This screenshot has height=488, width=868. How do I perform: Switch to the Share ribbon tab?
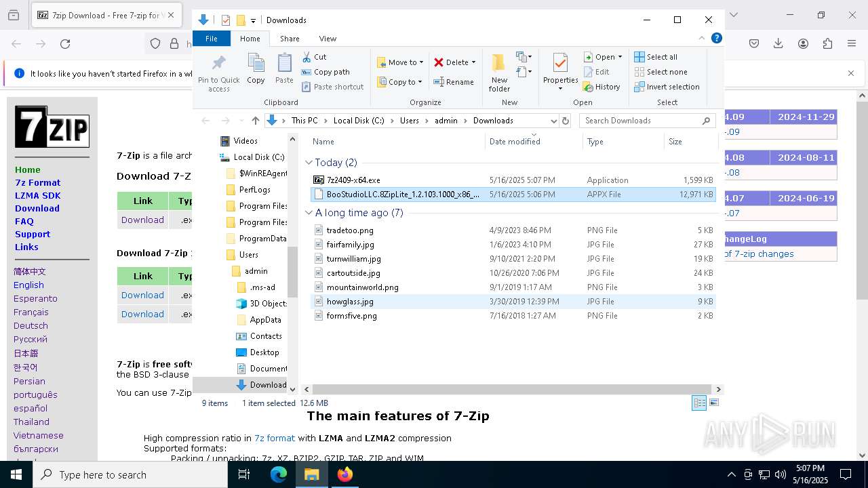[290, 39]
